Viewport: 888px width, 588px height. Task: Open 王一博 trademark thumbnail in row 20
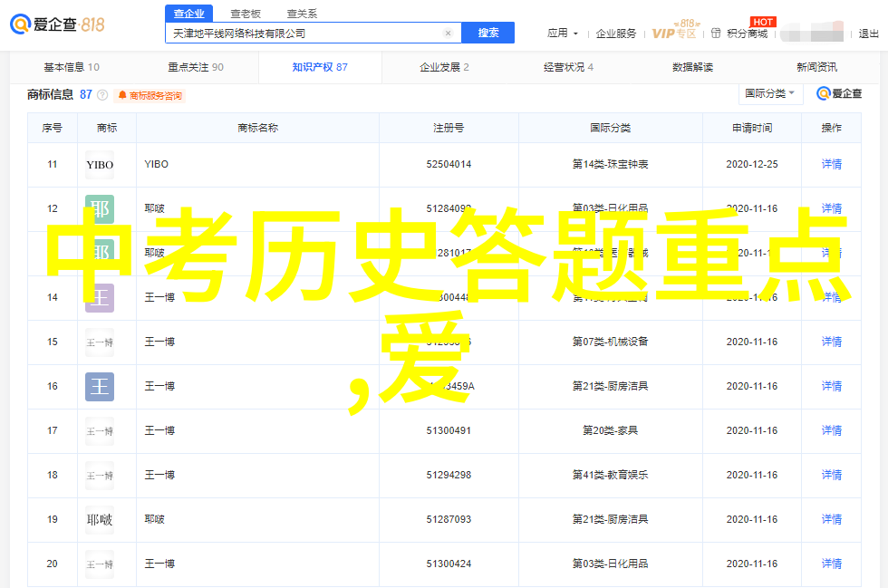pyautogui.click(x=100, y=564)
